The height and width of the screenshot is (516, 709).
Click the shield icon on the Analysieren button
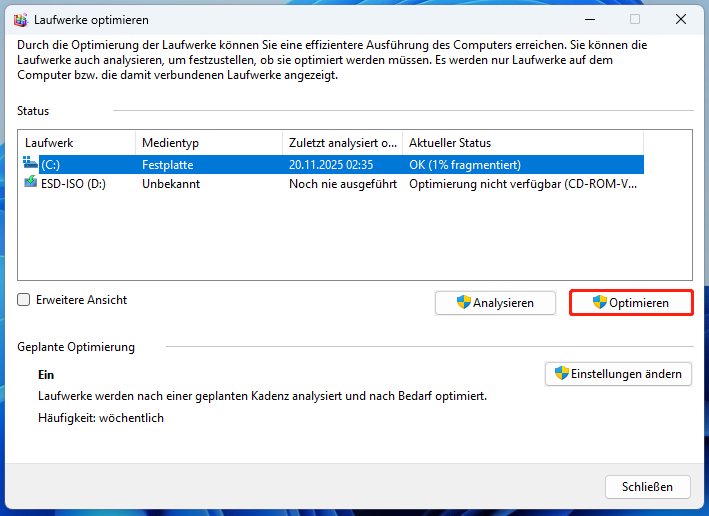click(463, 302)
